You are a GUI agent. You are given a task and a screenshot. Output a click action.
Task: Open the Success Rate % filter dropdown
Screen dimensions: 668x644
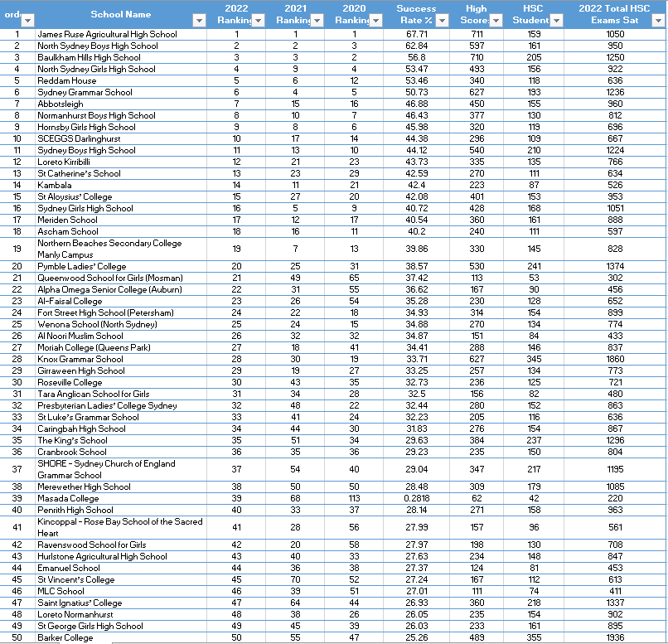tap(443, 21)
